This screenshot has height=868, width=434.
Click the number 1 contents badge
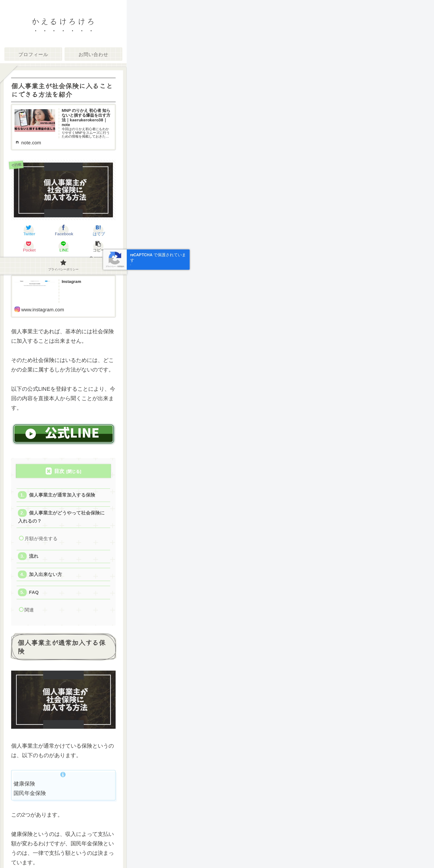[x=22, y=495]
